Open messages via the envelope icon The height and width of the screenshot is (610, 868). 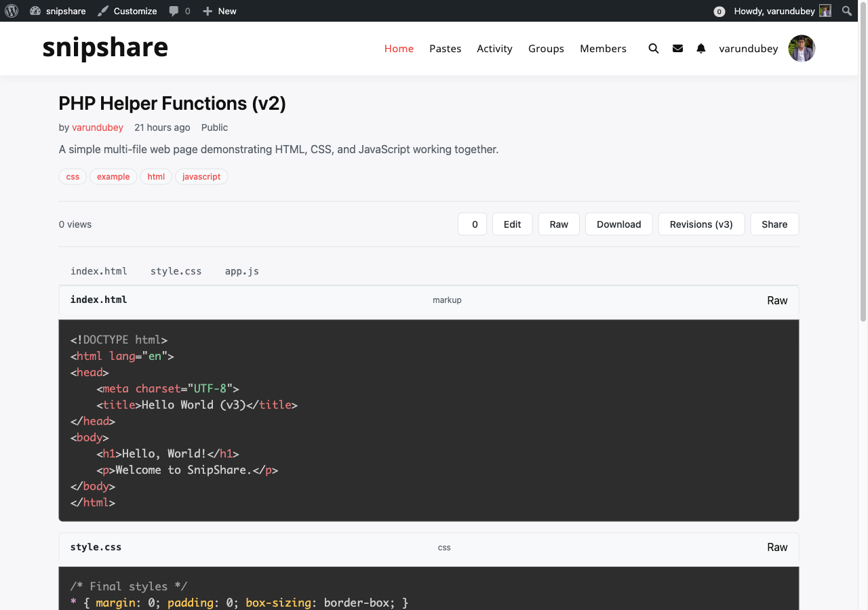[x=677, y=48]
